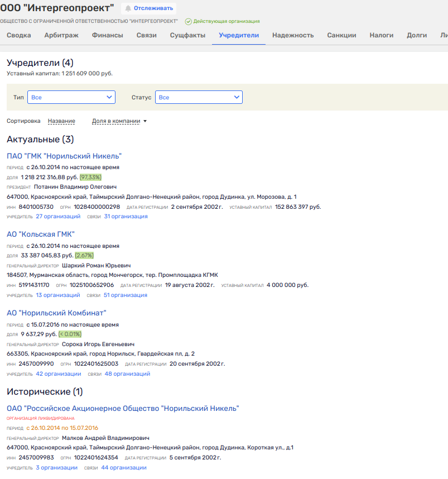Open the Сводка tab
Viewport: 448px width, 479px height.
(18, 35)
